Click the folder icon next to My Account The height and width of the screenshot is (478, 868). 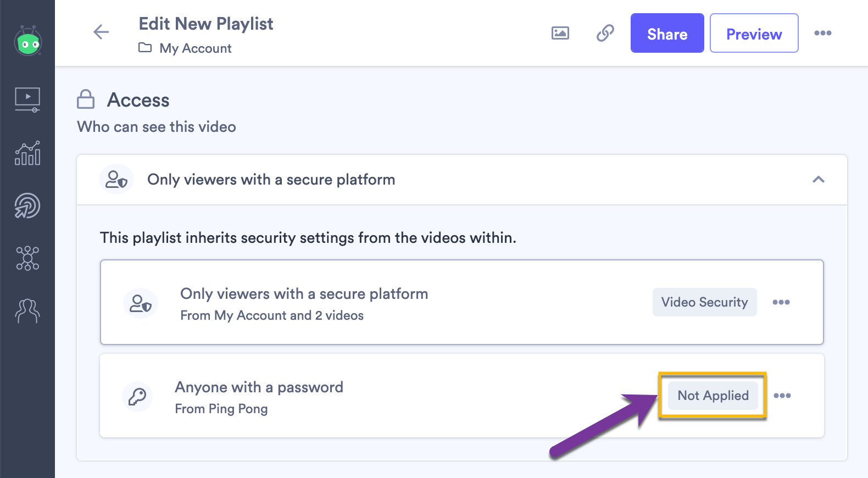[145, 48]
